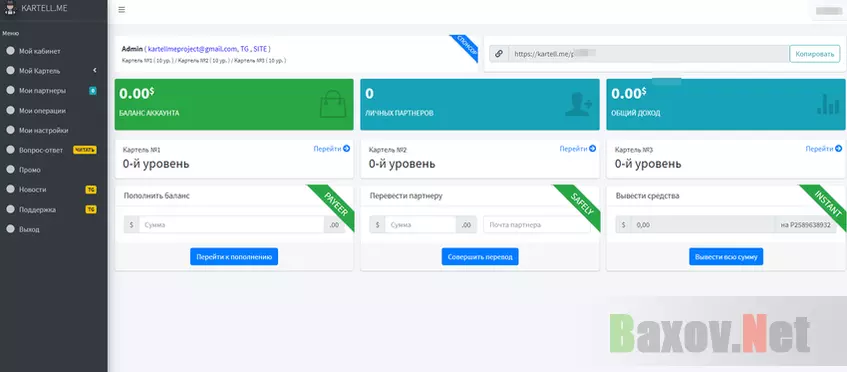Click the blurred user profile at top right
Viewport: 847px width, 372px height.
pos(830,10)
